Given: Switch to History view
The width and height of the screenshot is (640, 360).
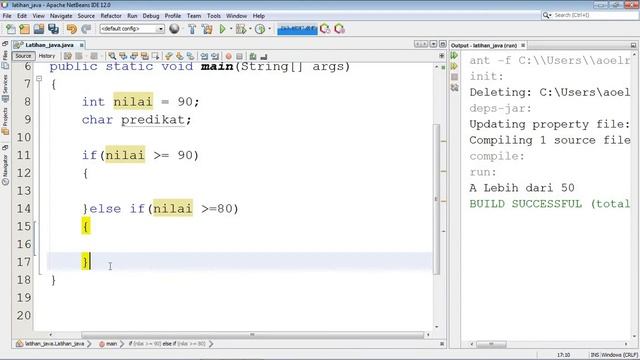Looking at the screenshot, I should [47, 56].
